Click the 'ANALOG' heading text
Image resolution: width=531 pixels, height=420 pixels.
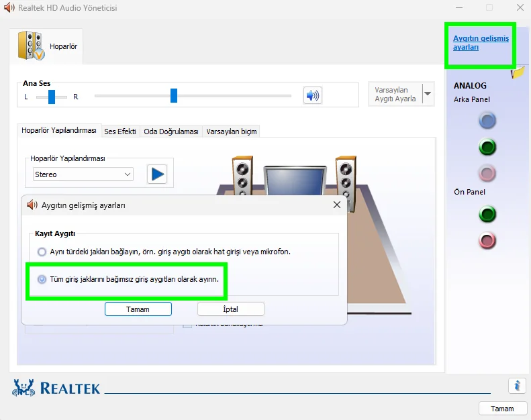pyautogui.click(x=470, y=86)
